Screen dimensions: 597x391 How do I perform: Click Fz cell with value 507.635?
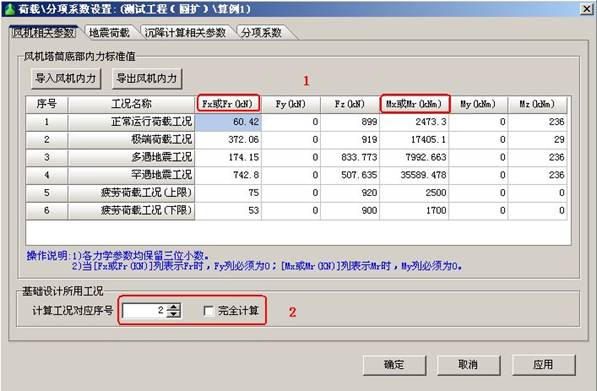[350, 175]
